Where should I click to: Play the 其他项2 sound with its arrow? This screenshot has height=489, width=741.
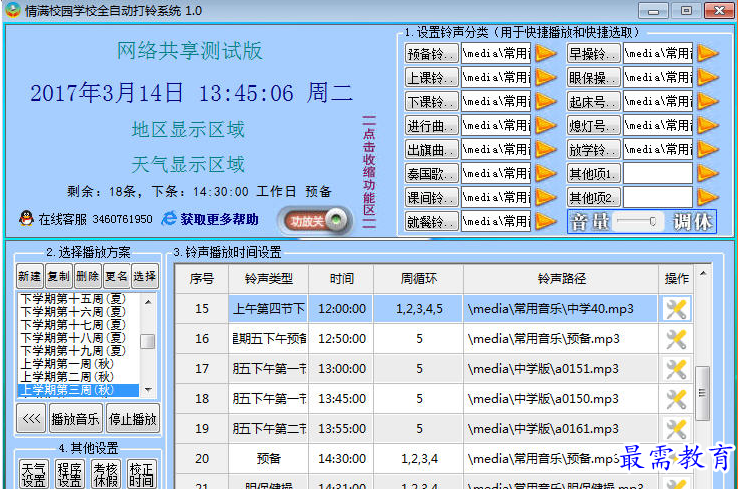tap(707, 197)
